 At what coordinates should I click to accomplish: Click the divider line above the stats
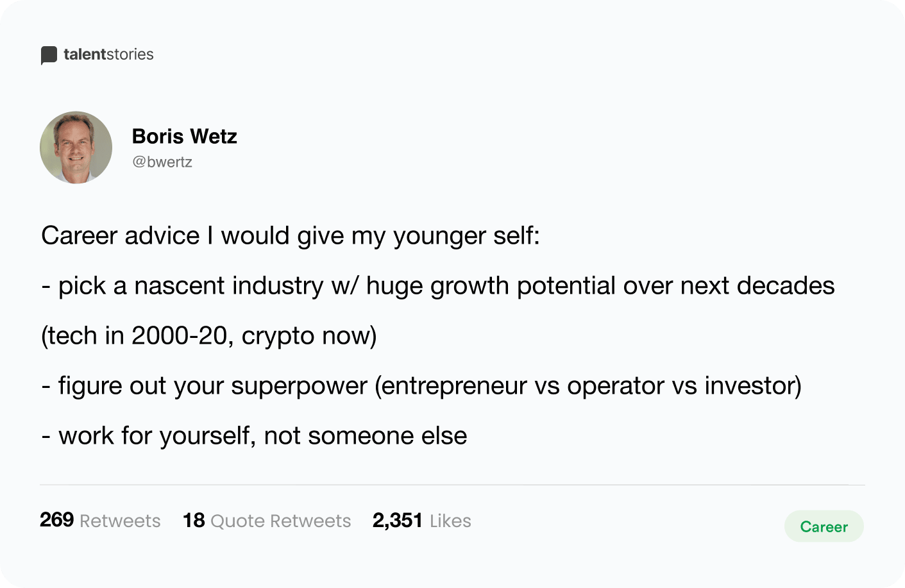click(452, 485)
